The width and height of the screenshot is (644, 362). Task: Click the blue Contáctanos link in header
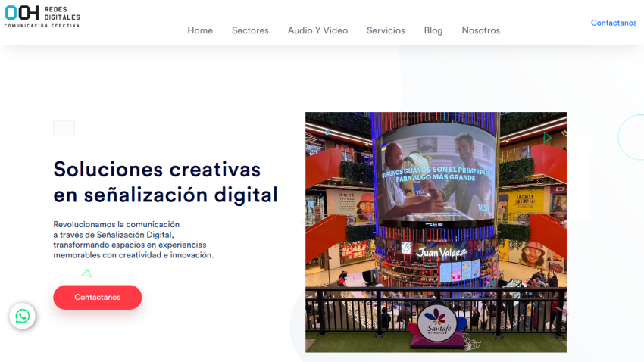click(614, 23)
